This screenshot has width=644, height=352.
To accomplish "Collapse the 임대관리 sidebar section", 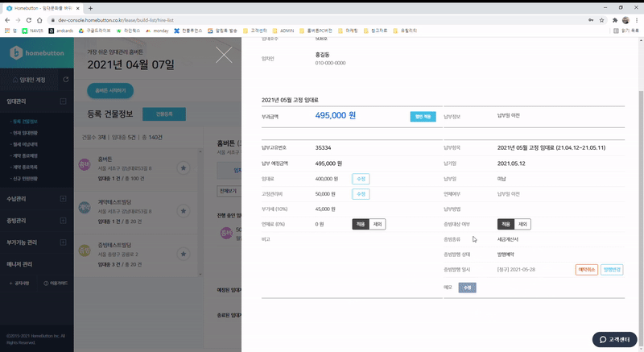I will click(x=63, y=101).
